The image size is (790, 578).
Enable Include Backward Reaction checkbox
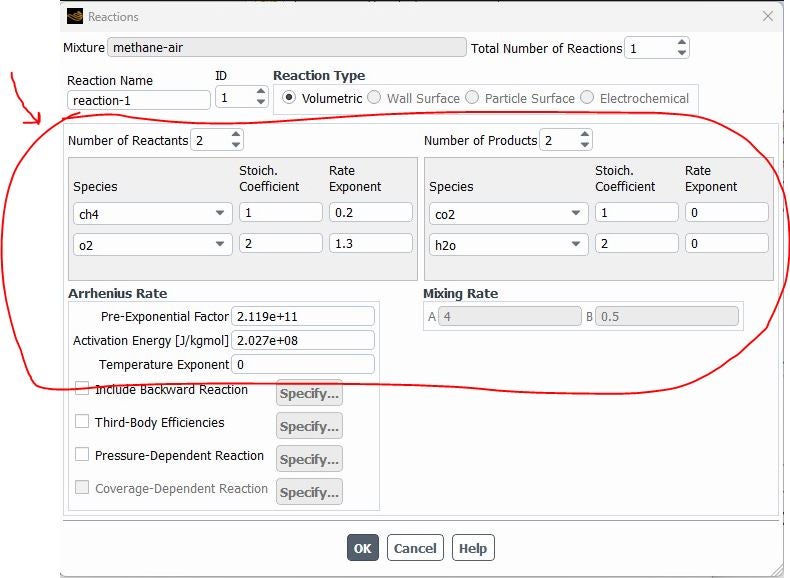(x=82, y=389)
